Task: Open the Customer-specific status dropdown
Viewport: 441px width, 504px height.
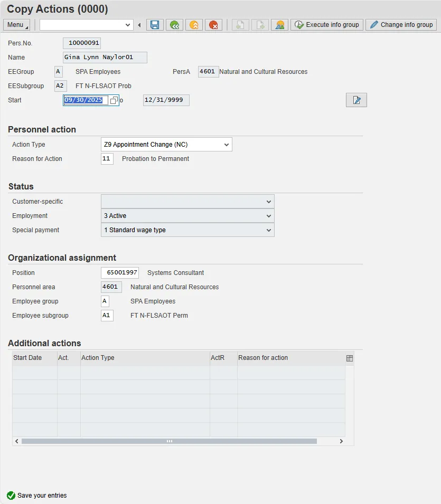Action: pos(269,202)
